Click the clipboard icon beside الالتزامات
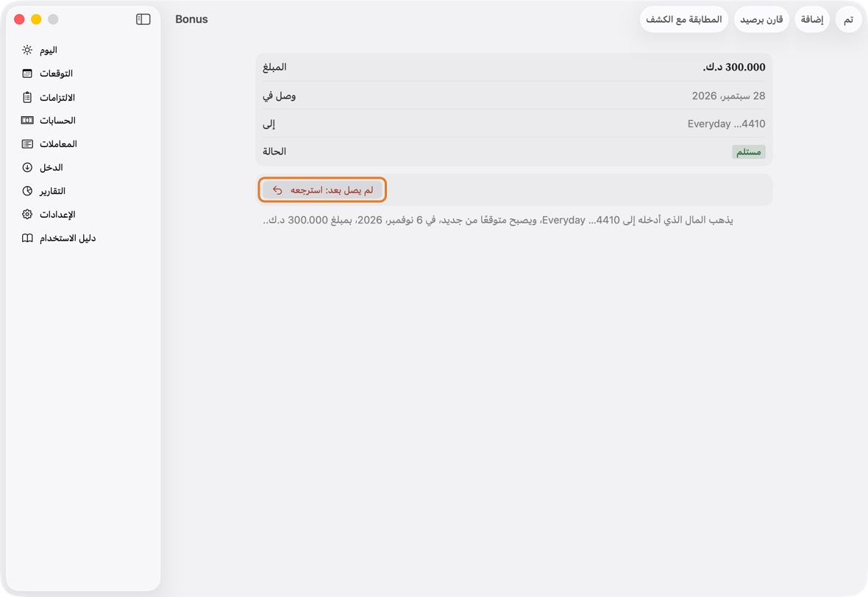 27,97
